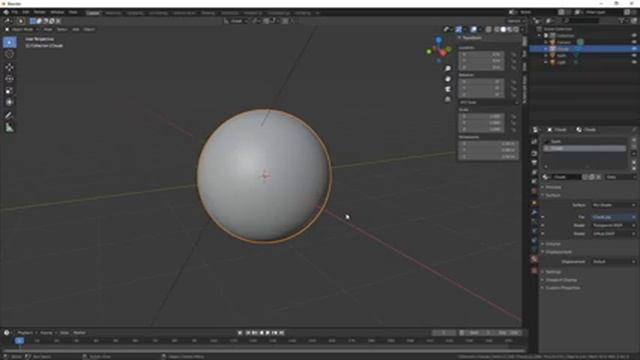The width and height of the screenshot is (640, 360).
Task: Expand the Custom Properties panel
Action: 562,288
